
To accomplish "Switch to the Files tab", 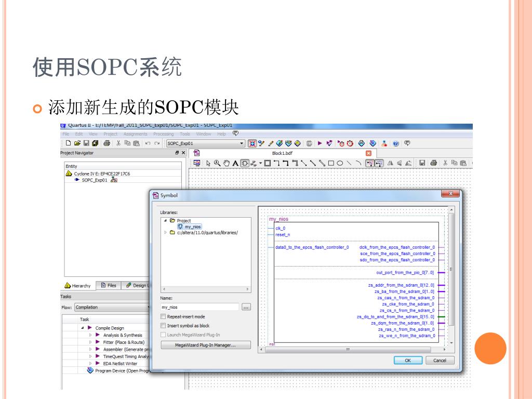I will [109, 286].
